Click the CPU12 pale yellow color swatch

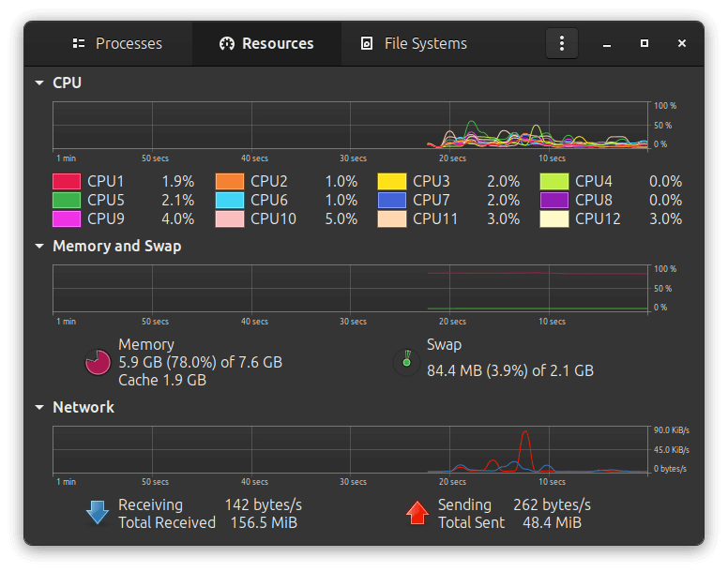point(554,219)
